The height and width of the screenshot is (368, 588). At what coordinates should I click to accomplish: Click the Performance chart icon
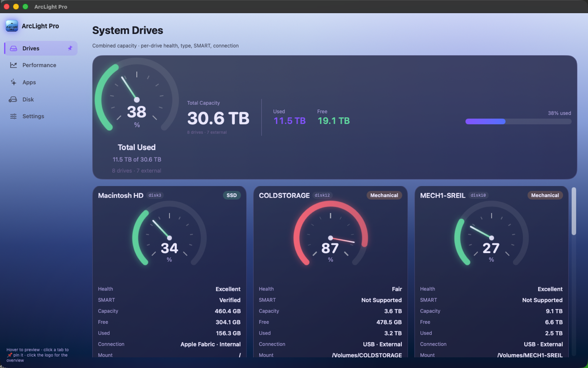13,65
